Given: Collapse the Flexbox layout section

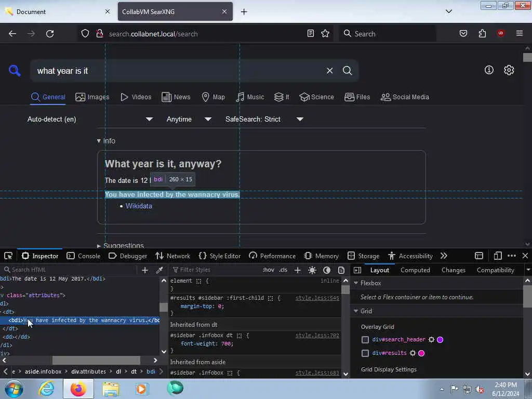Looking at the screenshot, I should (356, 283).
